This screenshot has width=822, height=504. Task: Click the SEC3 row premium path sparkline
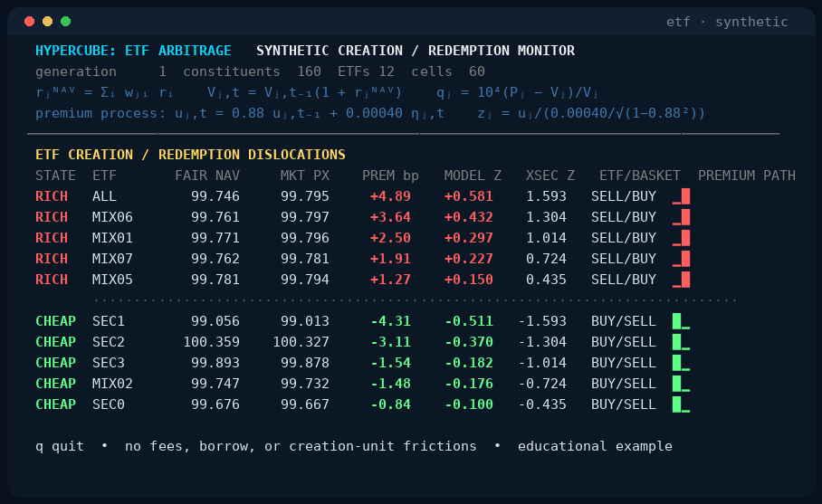click(681, 363)
